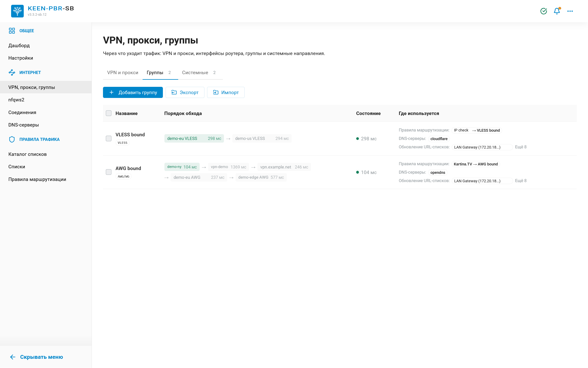588x368 pixels.
Task: Open Списки in the sidebar
Action: coord(46,167)
